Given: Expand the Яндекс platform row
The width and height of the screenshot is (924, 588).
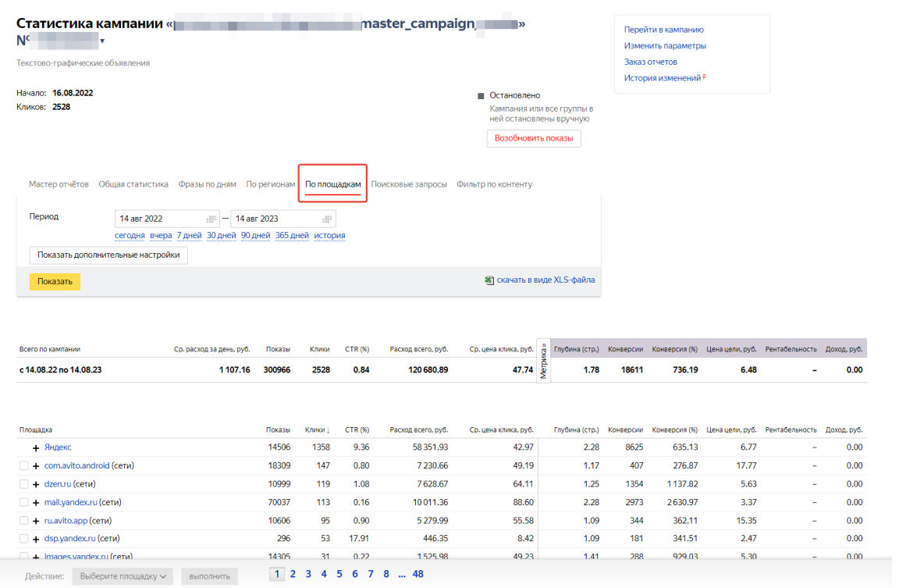Looking at the screenshot, I should [x=36, y=447].
